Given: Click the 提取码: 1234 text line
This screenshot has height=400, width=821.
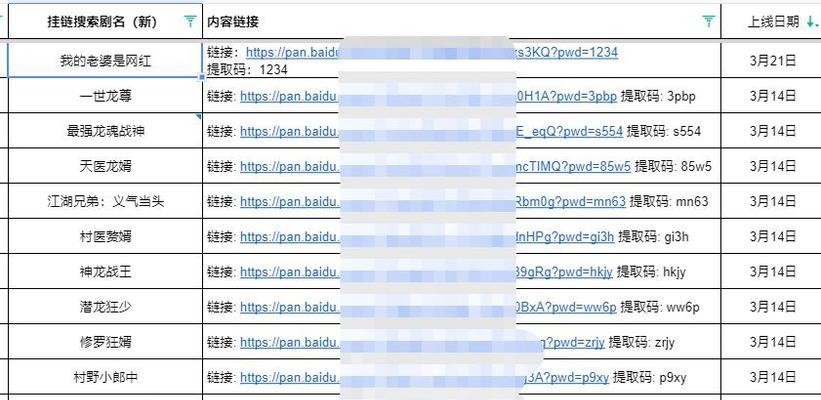Looking at the screenshot, I should (x=247, y=69).
